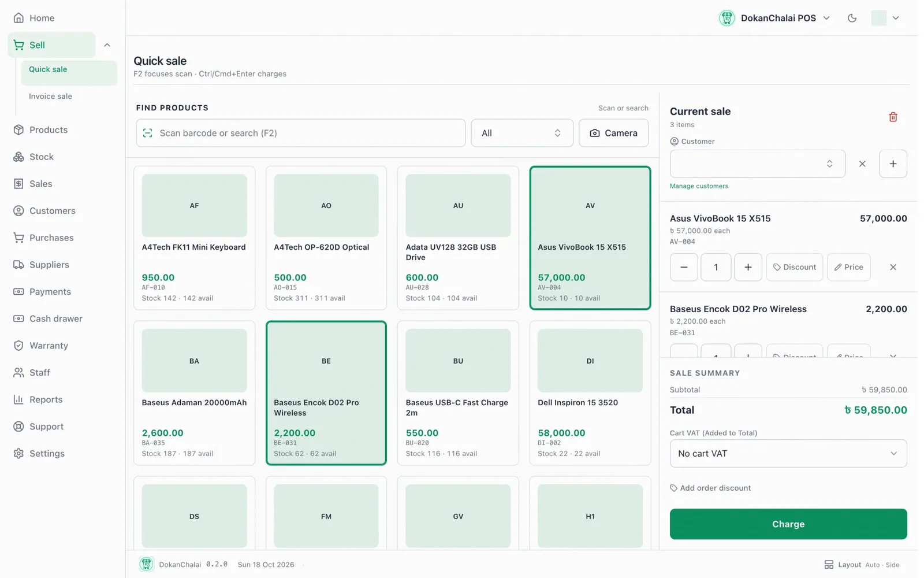Add a new customer with the plus button
The width and height of the screenshot is (924, 578).
click(x=893, y=164)
